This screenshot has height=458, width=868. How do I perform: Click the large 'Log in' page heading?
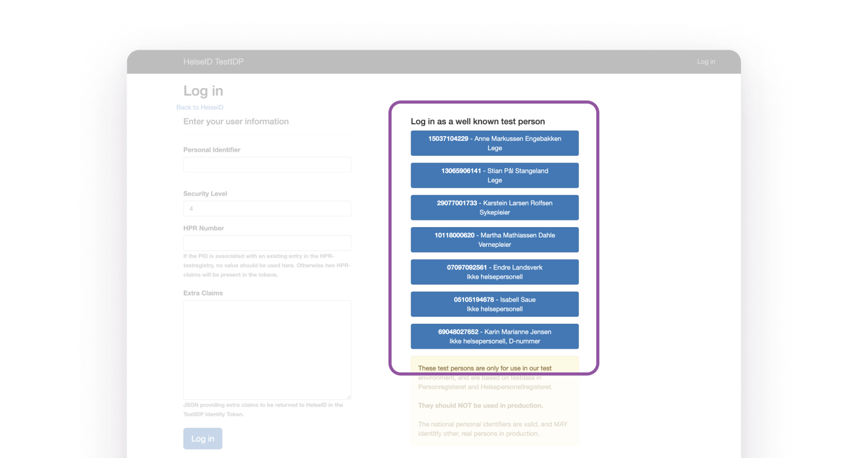[x=203, y=91]
